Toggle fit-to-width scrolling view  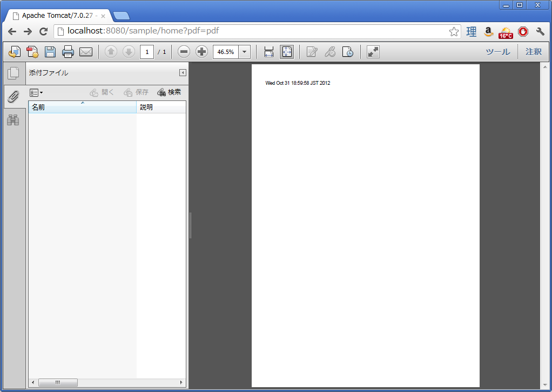[x=269, y=52]
